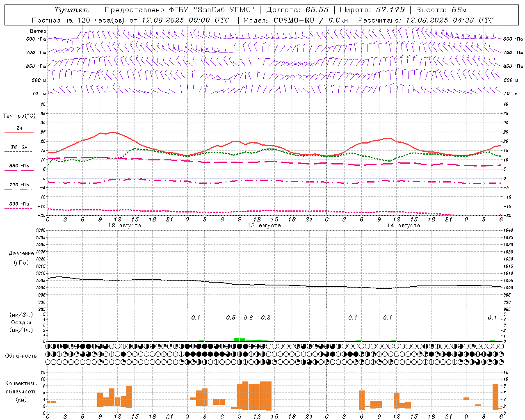Click the "Тем-ра(°C)" panel label

click(x=19, y=116)
